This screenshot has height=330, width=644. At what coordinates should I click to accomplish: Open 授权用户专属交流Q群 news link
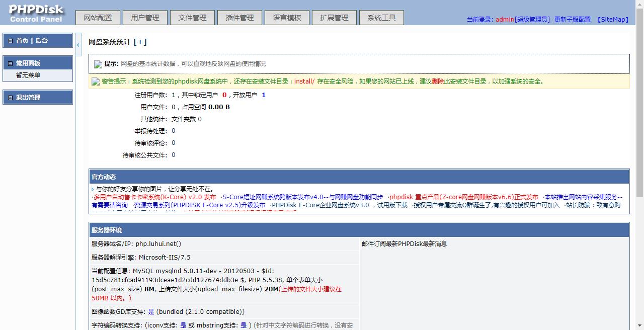[487, 205]
